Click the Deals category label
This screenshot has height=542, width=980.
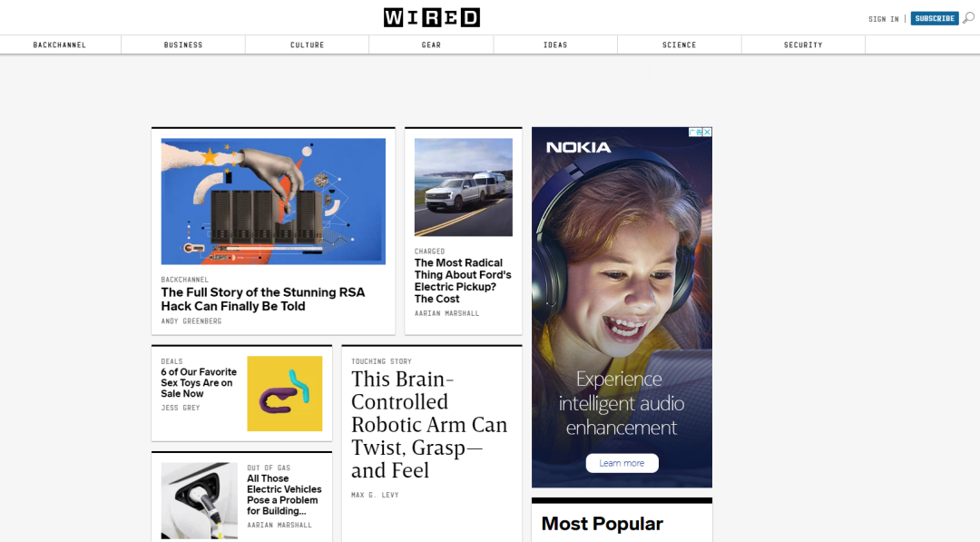coord(171,361)
